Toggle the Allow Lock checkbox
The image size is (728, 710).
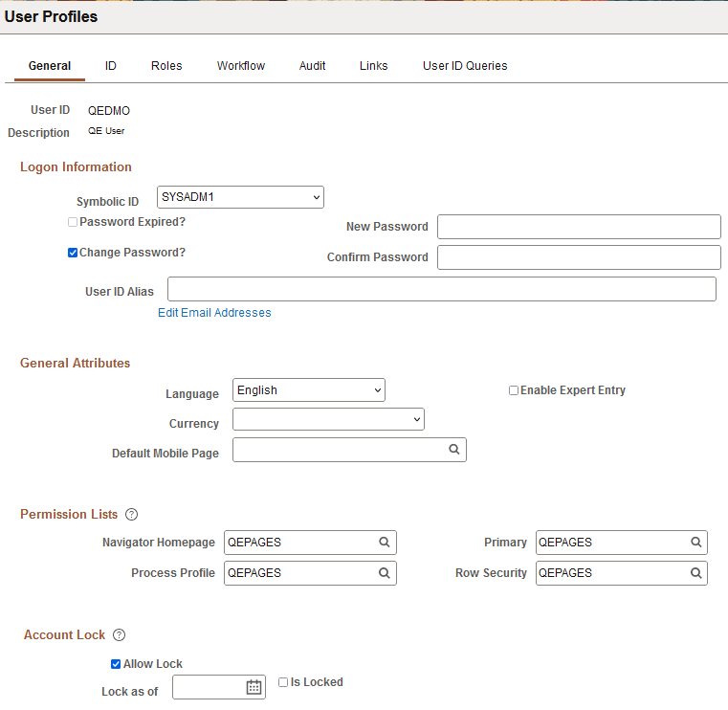click(116, 664)
